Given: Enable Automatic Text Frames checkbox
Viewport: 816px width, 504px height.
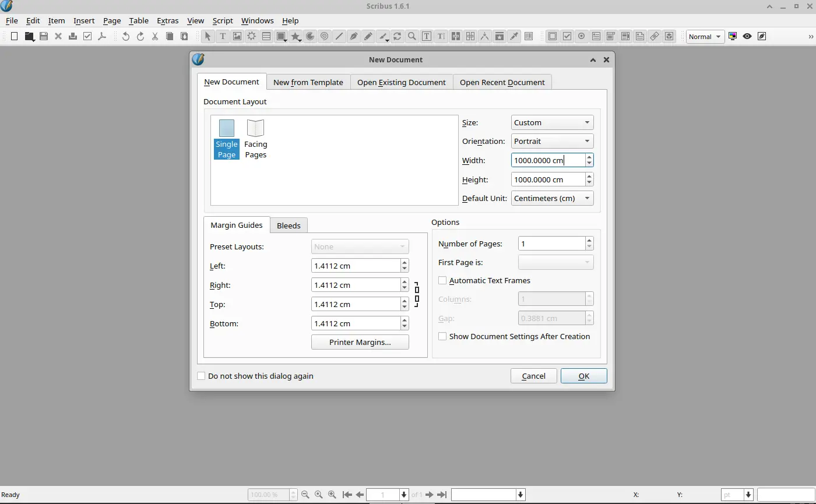Looking at the screenshot, I should (442, 280).
